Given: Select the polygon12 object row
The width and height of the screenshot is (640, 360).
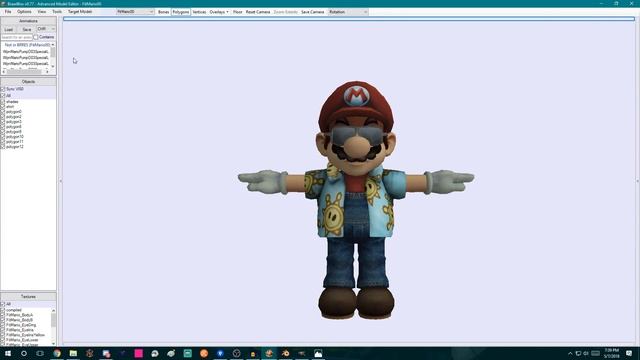Looking at the screenshot, I should point(15,147).
